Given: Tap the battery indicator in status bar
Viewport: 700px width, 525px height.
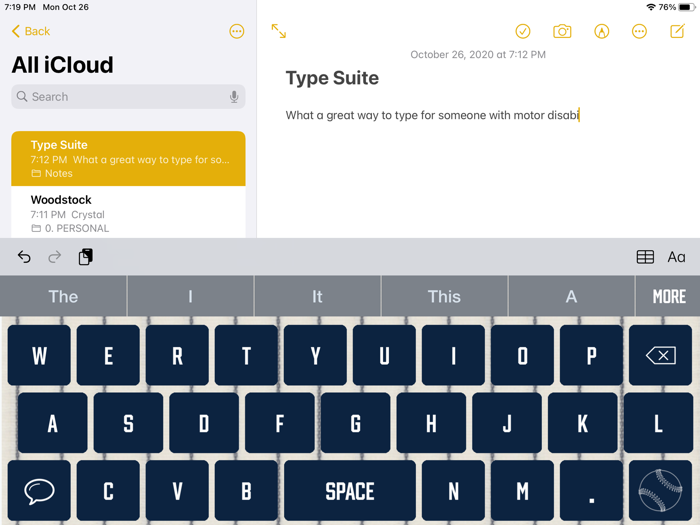Looking at the screenshot, I should point(686,7).
